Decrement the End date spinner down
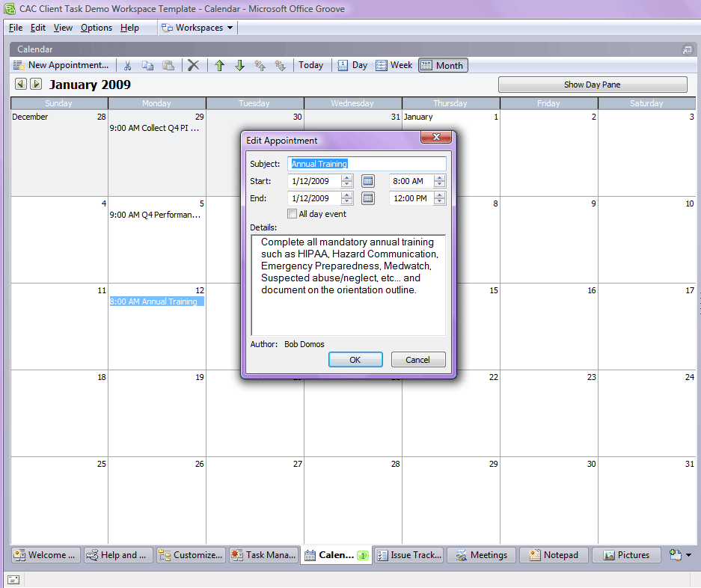Image resolution: width=701 pixels, height=588 pixels. tap(347, 201)
